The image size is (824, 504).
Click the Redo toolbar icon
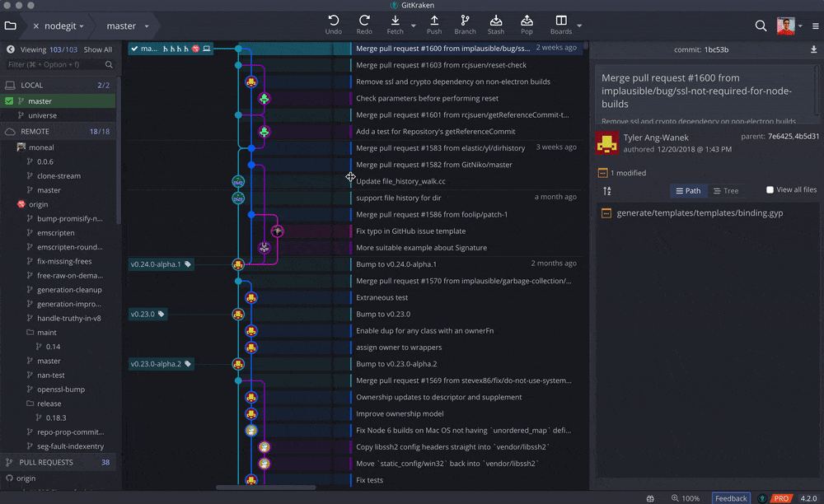pos(364,21)
